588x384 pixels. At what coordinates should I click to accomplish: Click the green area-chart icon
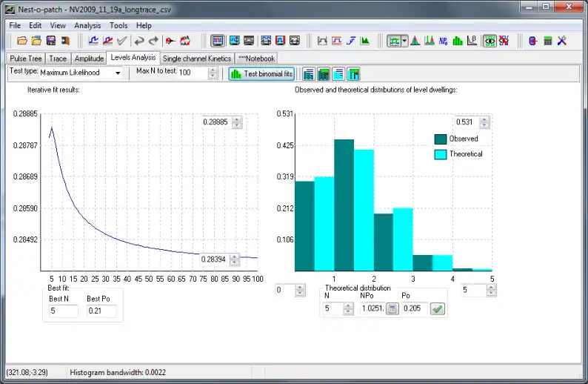point(365,41)
